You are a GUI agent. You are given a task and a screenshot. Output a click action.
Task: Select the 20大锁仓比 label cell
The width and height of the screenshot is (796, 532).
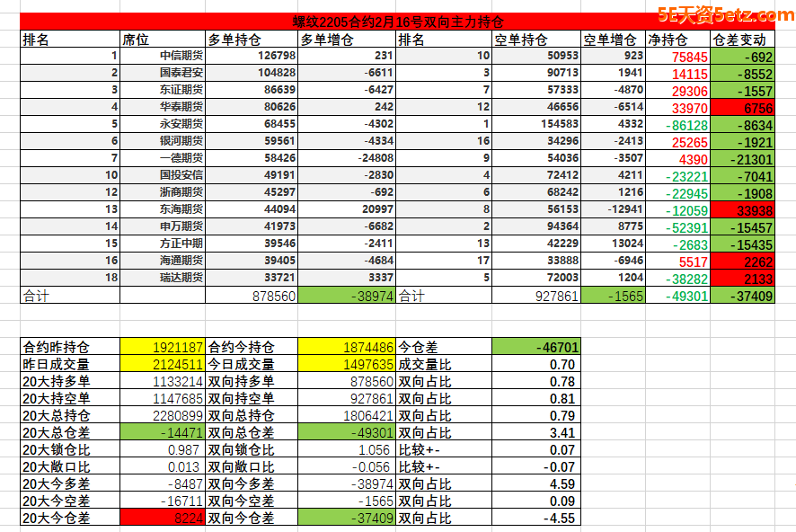(x=69, y=449)
